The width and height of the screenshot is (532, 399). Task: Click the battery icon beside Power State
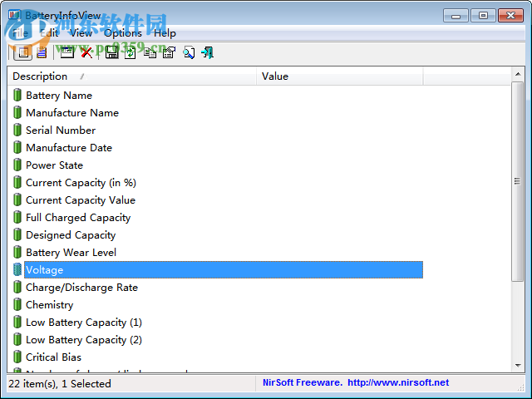(x=17, y=165)
